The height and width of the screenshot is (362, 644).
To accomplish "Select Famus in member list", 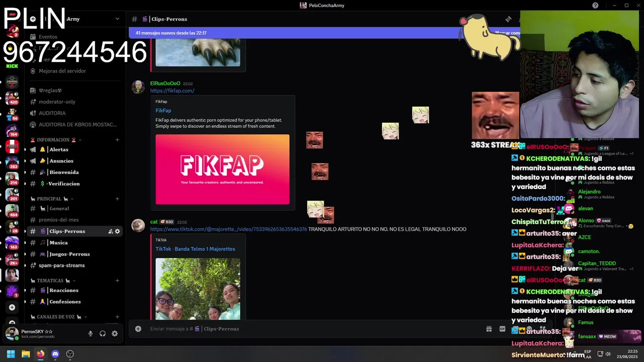I will (x=586, y=322).
